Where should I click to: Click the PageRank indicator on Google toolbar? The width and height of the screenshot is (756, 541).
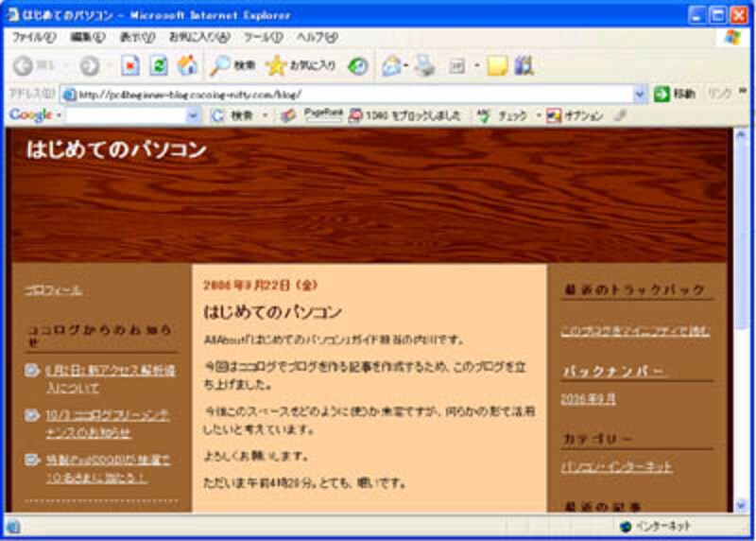[323, 114]
